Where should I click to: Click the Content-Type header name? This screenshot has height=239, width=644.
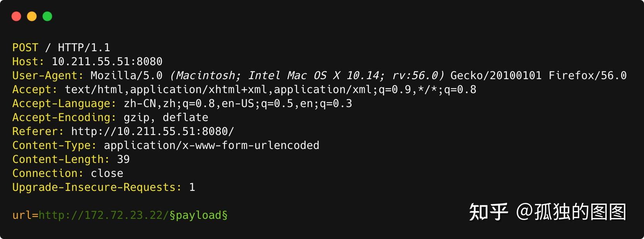[54, 145]
